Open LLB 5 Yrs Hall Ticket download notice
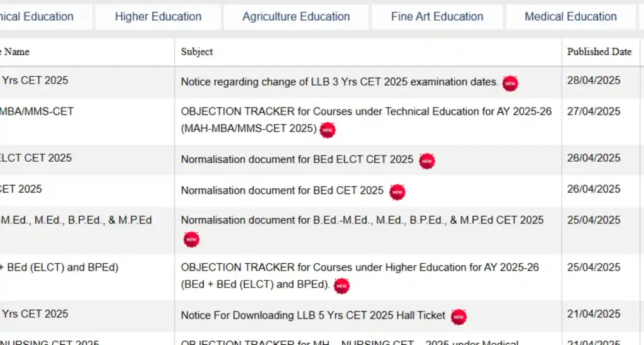 (x=313, y=315)
